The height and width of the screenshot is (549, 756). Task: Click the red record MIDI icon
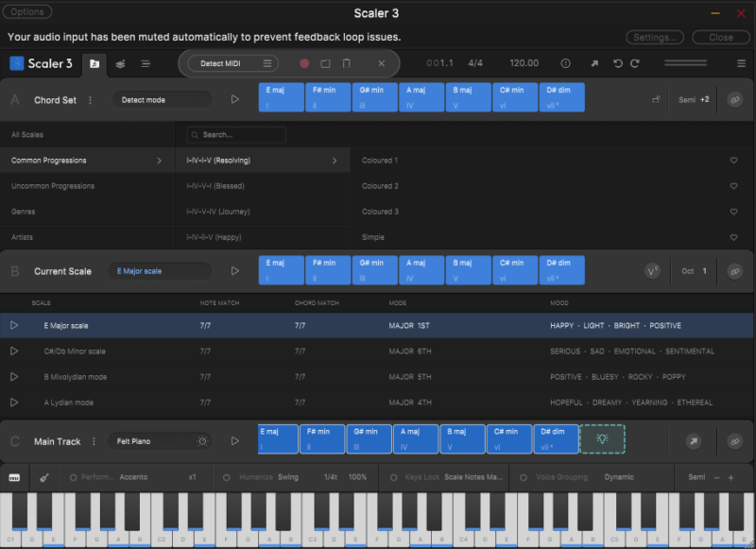point(304,63)
